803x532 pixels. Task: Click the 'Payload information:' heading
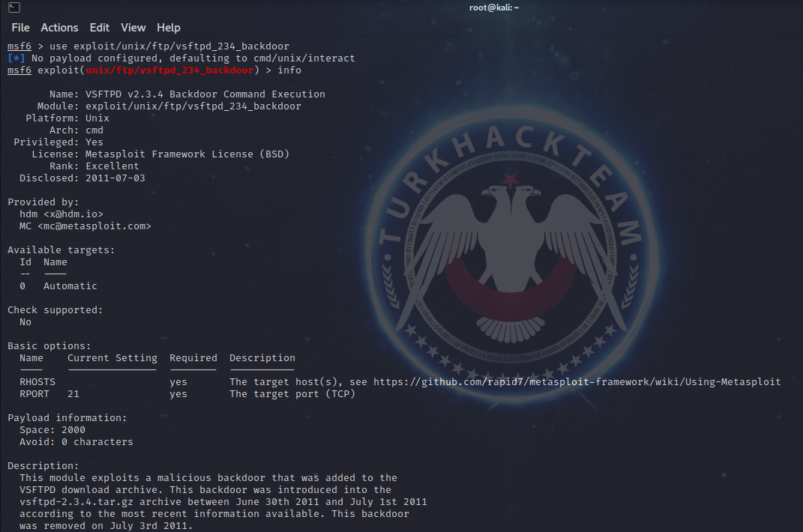coord(67,418)
